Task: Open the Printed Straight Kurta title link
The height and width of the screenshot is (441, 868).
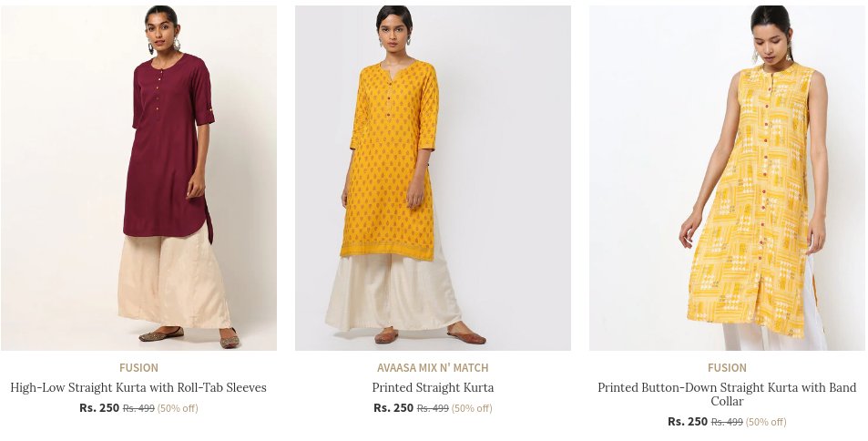Action: coord(433,387)
